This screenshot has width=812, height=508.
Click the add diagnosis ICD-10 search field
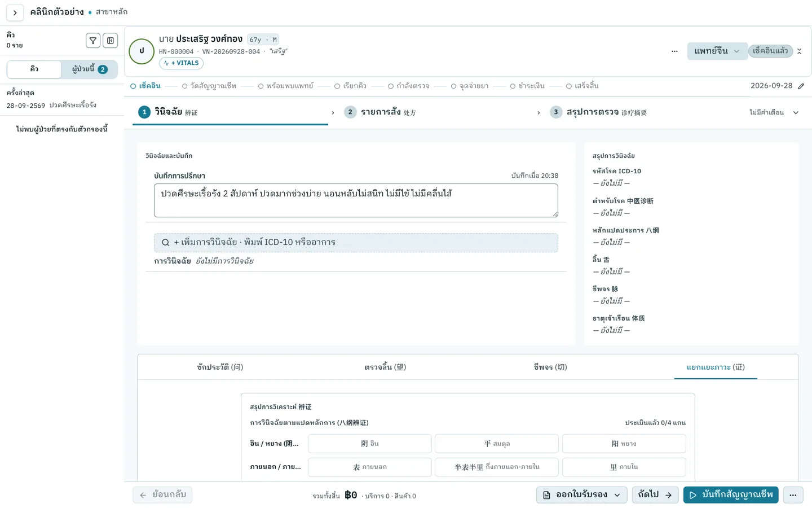356,243
